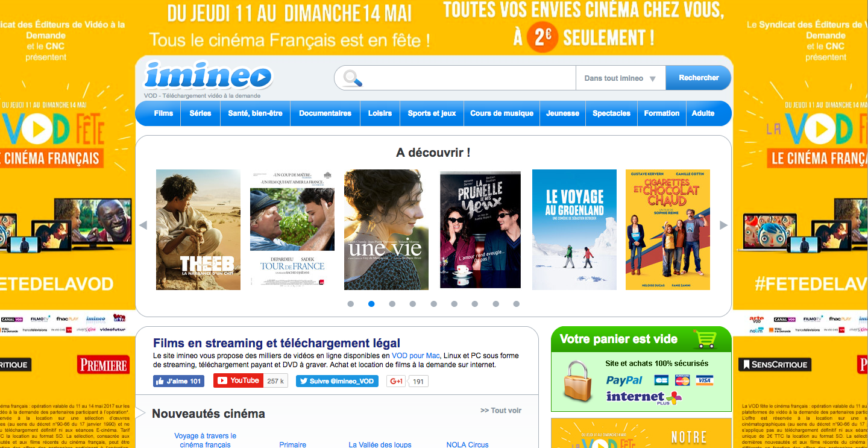Open the Documentaires menu category

click(x=325, y=113)
